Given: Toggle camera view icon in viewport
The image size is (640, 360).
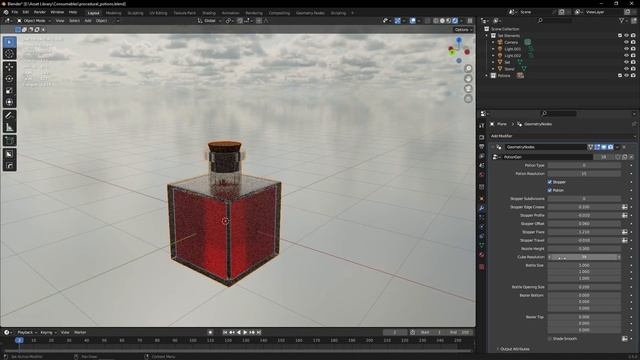Looking at the screenshot, I should [468, 89].
